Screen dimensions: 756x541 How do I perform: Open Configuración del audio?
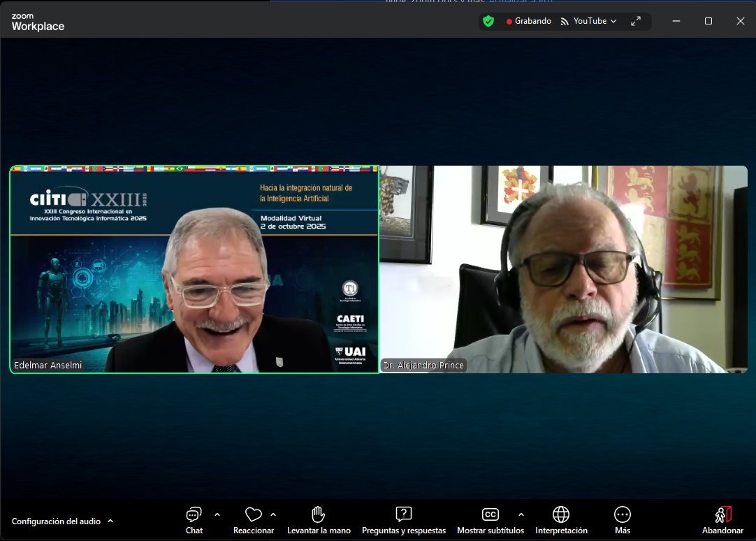(x=56, y=521)
